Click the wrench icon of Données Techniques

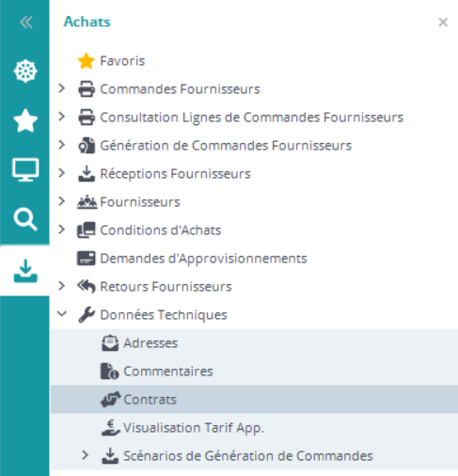(87, 314)
